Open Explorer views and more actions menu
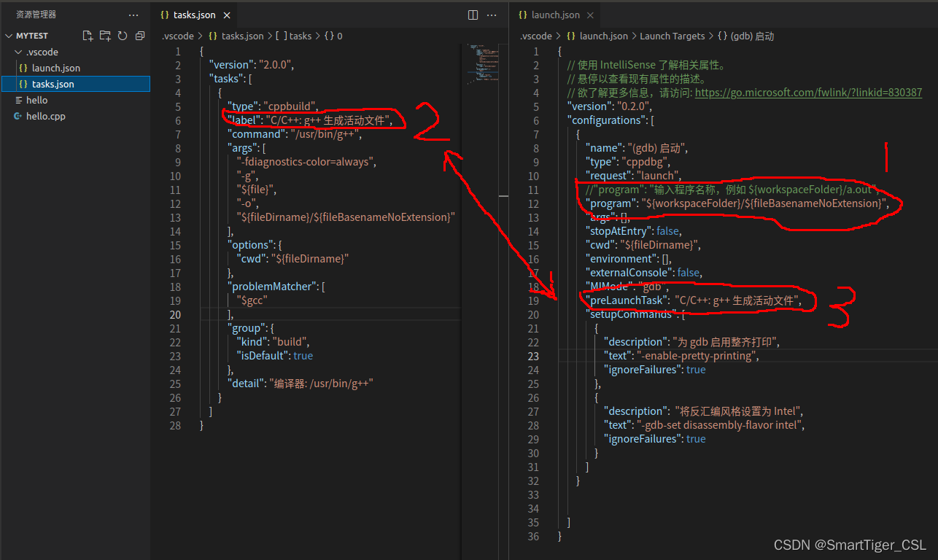This screenshot has height=560, width=938. tap(133, 15)
